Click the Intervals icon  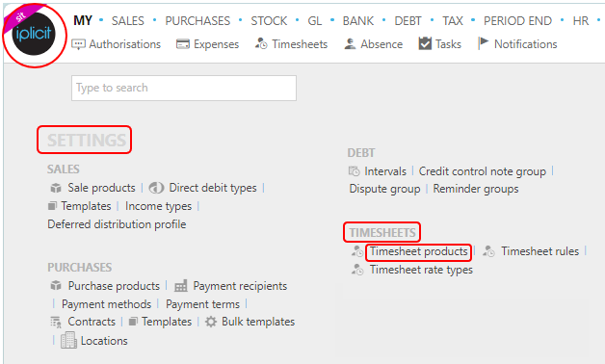[x=355, y=170]
